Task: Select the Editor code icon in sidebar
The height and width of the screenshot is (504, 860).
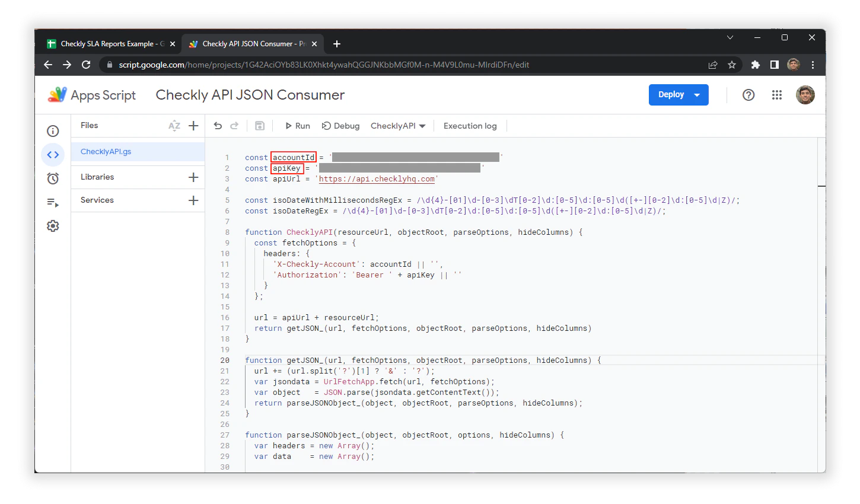Action: click(x=53, y=154)
